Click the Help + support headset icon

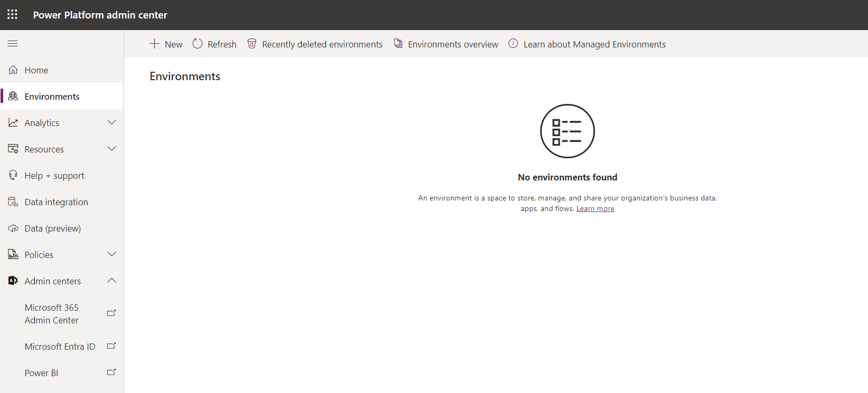[13, 175]
